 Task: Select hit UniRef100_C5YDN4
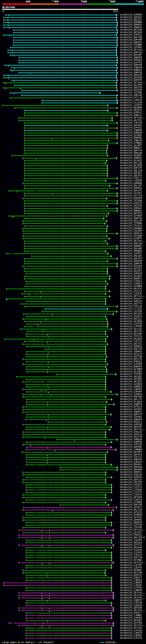click(131, 223)
